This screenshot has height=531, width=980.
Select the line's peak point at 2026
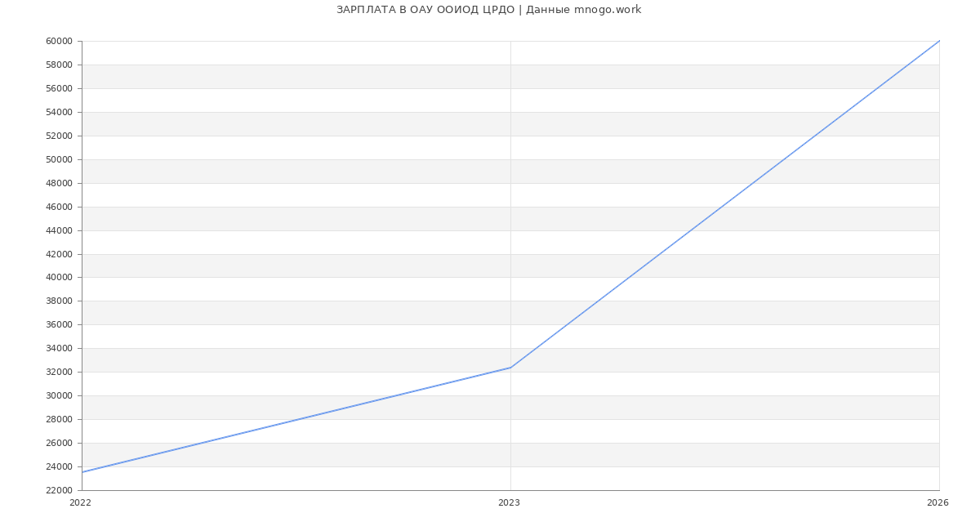click(939, 41)
